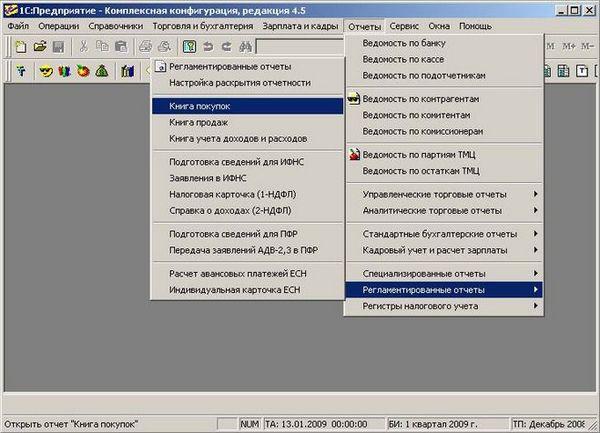Image resolution: width=600 pixels, height=433 pixels.
Task: Open the Помощь menu
Action: point(475,26)
